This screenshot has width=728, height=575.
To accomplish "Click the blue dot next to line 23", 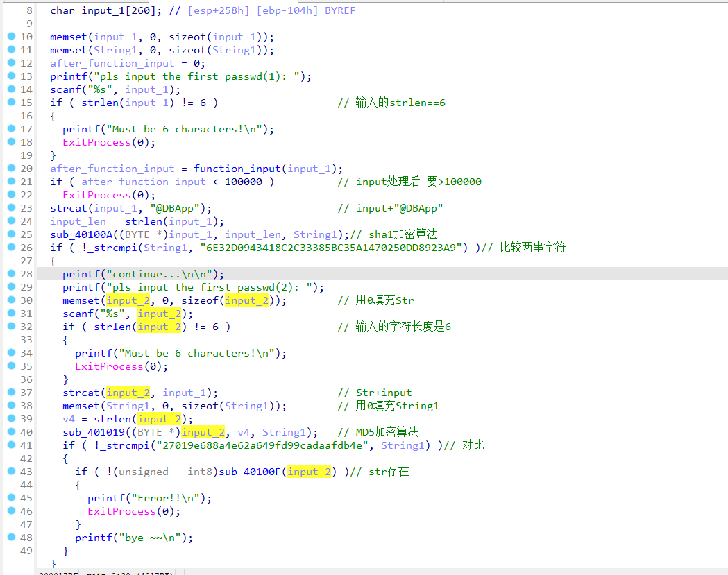I will point(11,208).
